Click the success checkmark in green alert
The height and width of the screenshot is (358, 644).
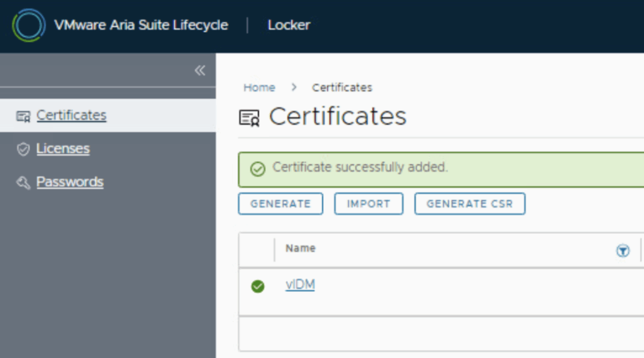257,169
